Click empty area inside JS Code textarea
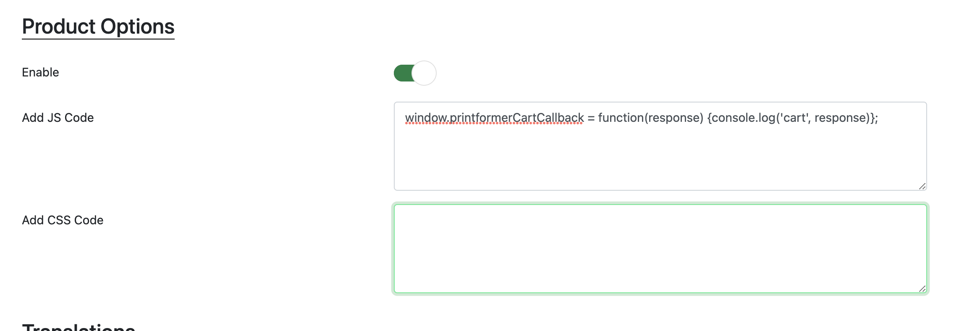The height and width of the screenshot is (331, 980). [x=660, y=160]
